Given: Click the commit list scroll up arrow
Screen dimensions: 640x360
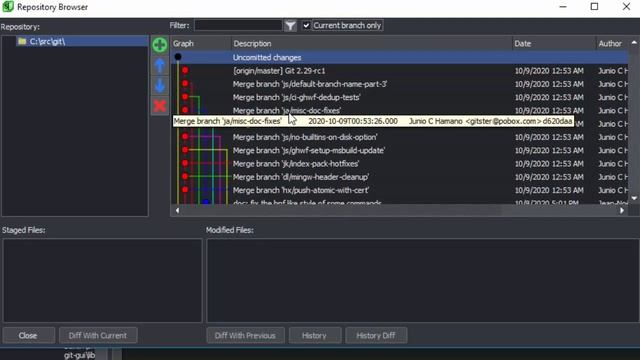Looking at the screenshot, I should pyautogui.click(x=634, y=42).
